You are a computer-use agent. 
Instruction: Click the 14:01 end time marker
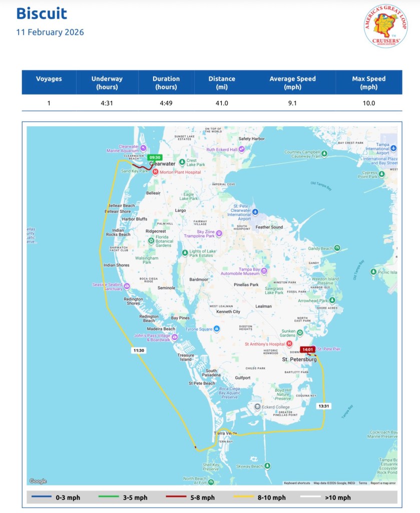pos(306,349)
